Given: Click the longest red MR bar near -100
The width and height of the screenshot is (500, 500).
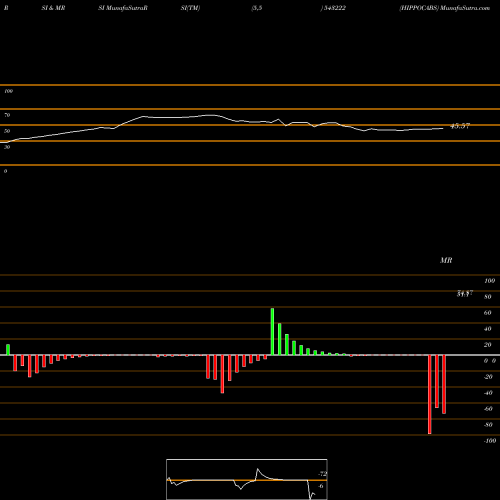Looking at the screenshot, I should click(430, 394).
